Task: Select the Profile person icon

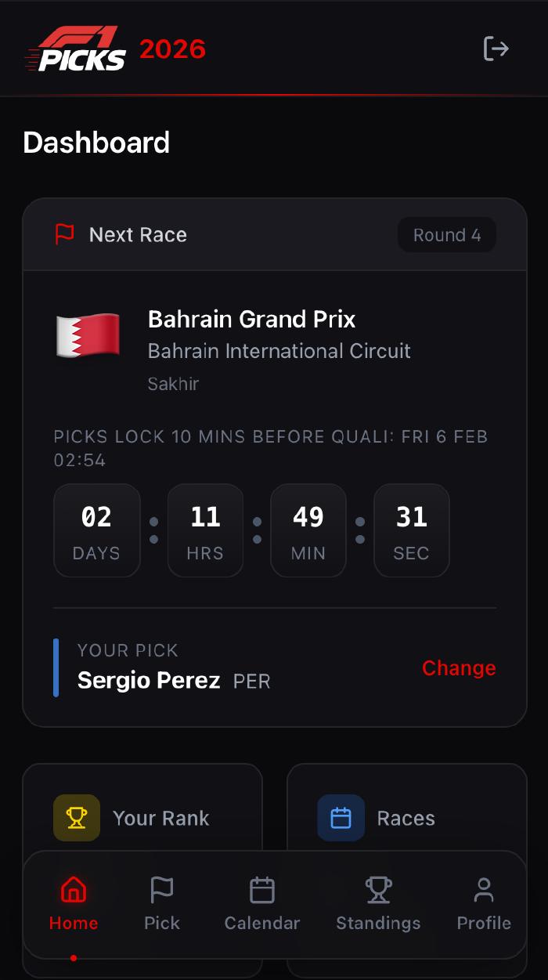Action: point(483,889)
